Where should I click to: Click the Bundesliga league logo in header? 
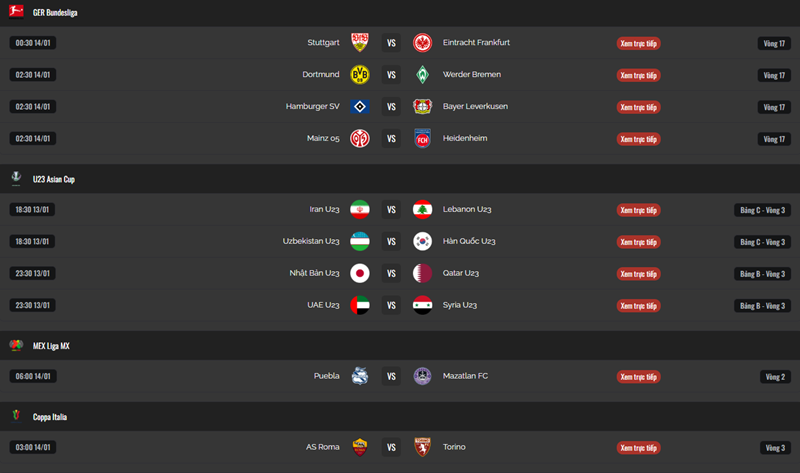[x=16, y=11]
